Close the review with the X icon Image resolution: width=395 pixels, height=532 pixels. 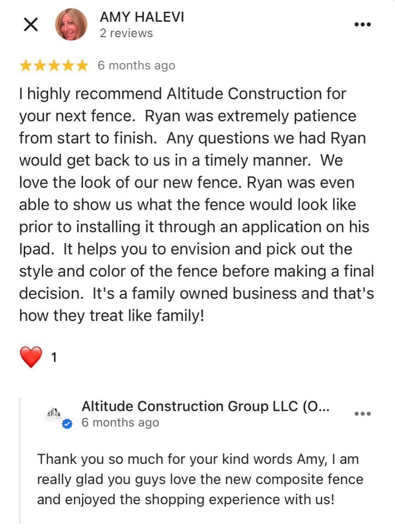point(31,24)
